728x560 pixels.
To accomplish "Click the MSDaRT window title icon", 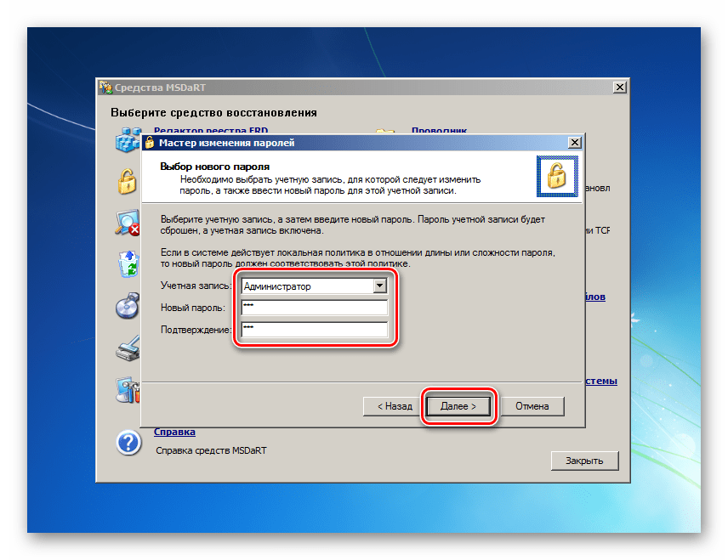I will coord(105,88).
